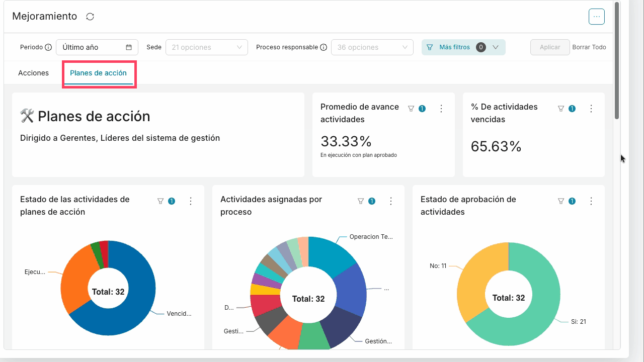The width and height of the screenshot is (644, 362).
Task: Click the '33.33%' average progress value
Action: point(346,141)
